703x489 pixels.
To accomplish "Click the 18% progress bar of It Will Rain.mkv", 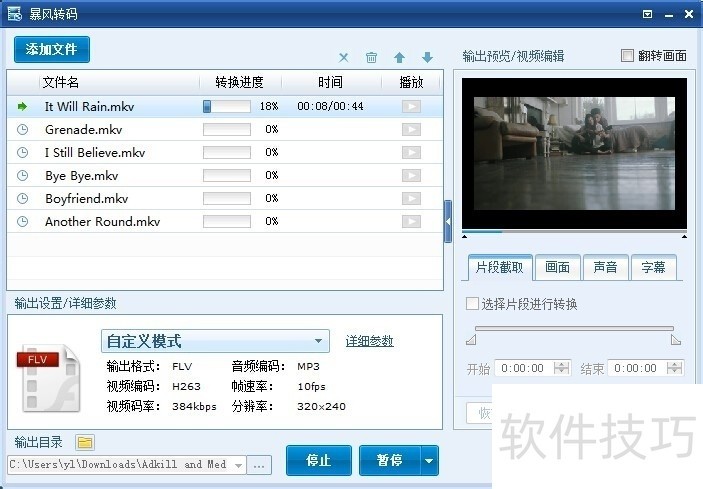I will coord(227,106).
